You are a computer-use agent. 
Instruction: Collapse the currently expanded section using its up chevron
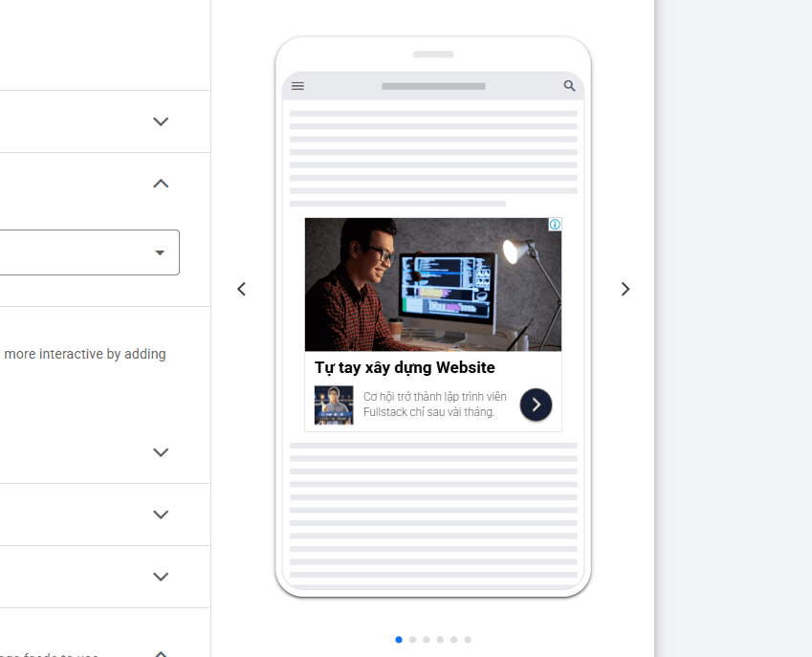point(160,183)
